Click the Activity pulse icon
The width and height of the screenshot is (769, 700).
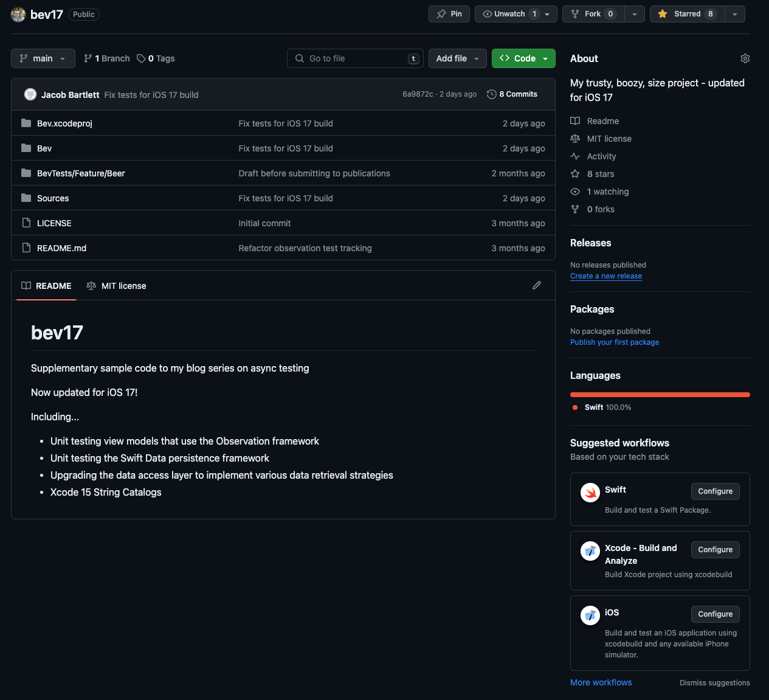pyautogui.click(x=575, y=156)
